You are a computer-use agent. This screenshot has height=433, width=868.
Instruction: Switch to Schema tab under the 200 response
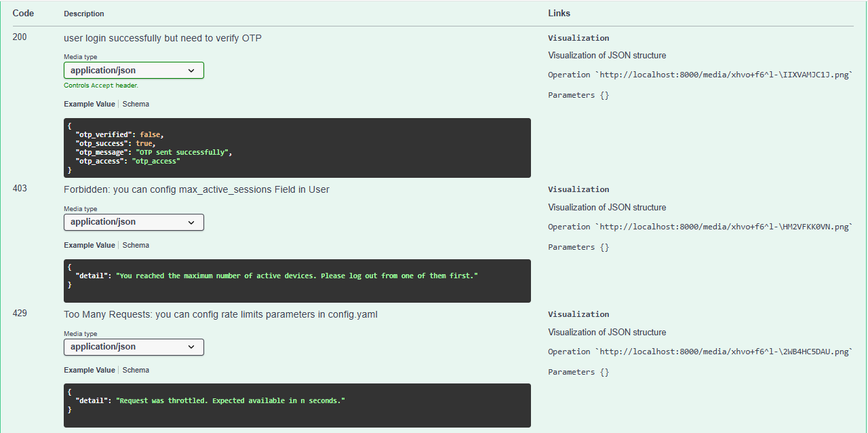[136, 105]
